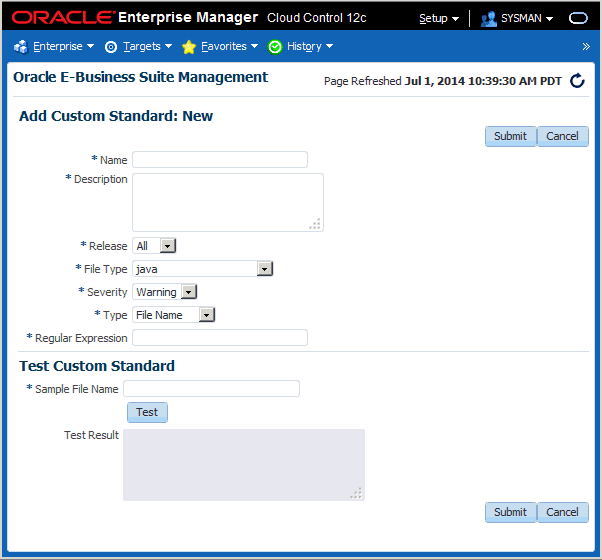The height and width of the screenshot is (560, 602).
Task: Click the bottom Cancel button
Action: click(x=562, y=512)
